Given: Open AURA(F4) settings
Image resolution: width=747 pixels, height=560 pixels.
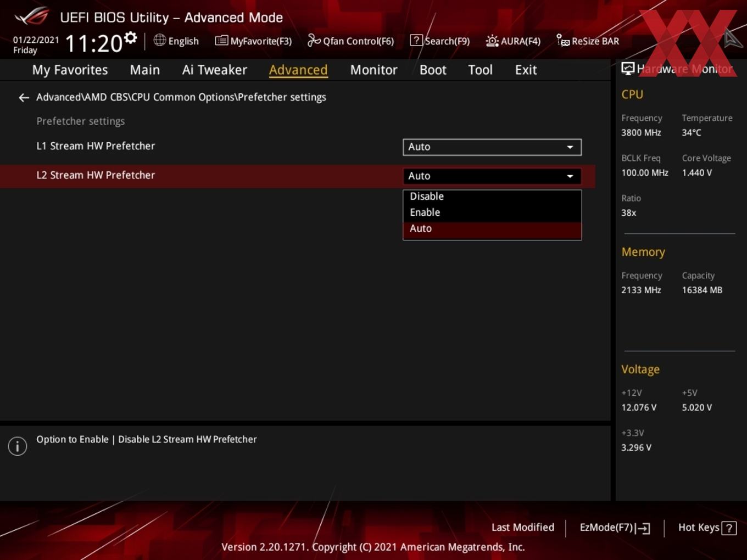Looking at the screenshot, I should click(513, 41).
